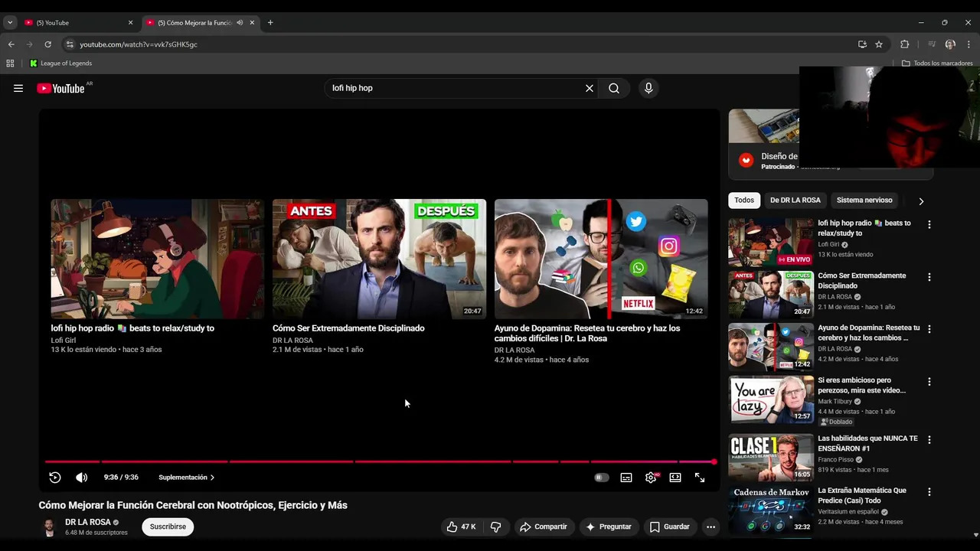
Task: Select the Sistema nervioso chip
Action: [864, 201]
